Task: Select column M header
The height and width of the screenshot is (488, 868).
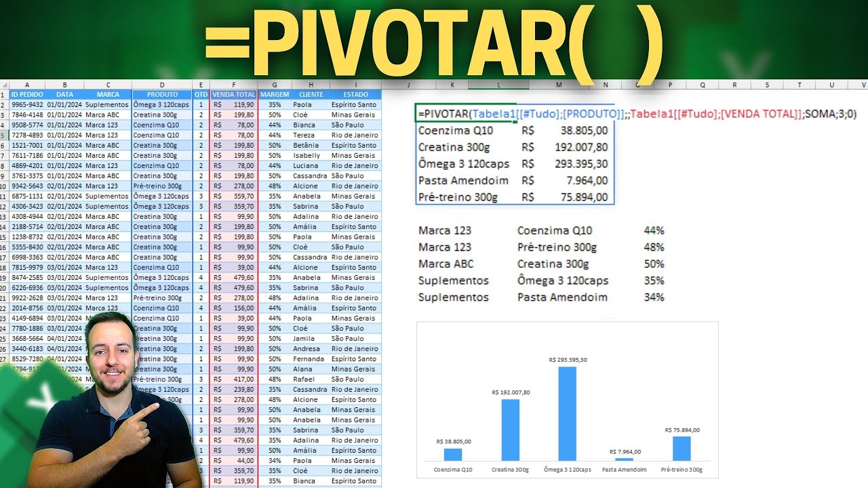Action: 558,85
